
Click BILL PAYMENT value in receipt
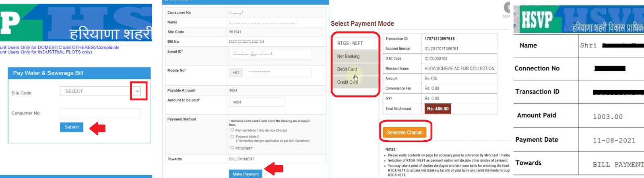(618, 164)
